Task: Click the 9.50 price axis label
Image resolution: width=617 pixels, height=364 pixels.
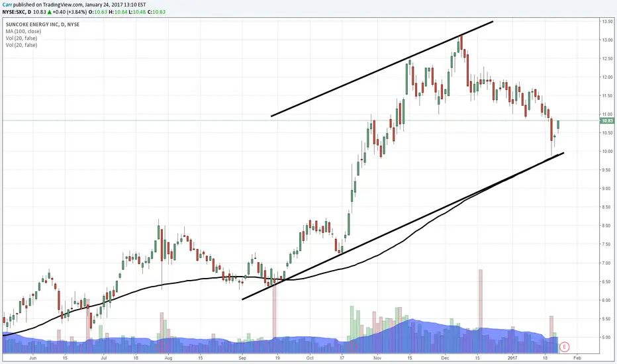Action: tap(608, 170)
